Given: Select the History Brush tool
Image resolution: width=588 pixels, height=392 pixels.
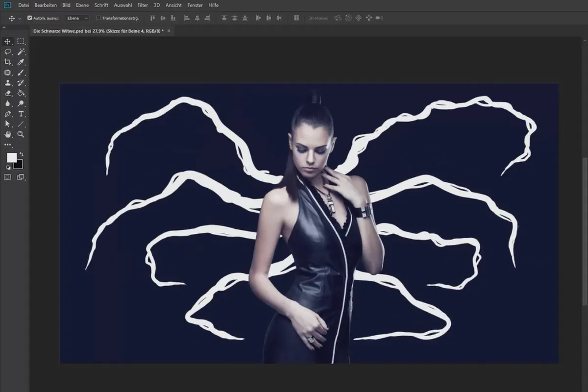Looking at the screenshot, I should (x=21, y=83).
